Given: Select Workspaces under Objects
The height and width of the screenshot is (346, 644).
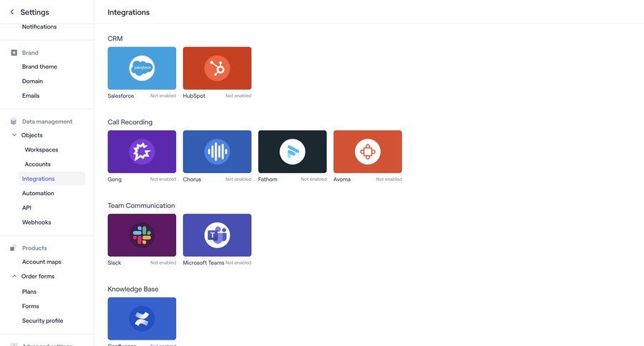Looking at the screenshot, I should click(x=42, y=150).
